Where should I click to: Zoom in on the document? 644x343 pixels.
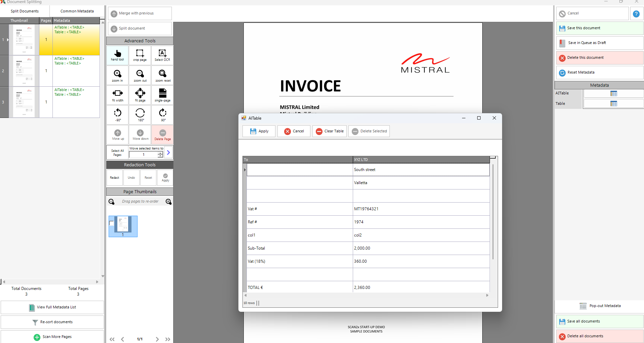[x=117, y=76]
